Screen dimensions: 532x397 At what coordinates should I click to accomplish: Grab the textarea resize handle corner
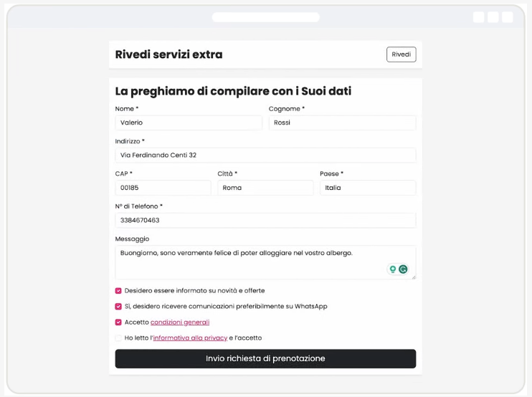[414, 277]
